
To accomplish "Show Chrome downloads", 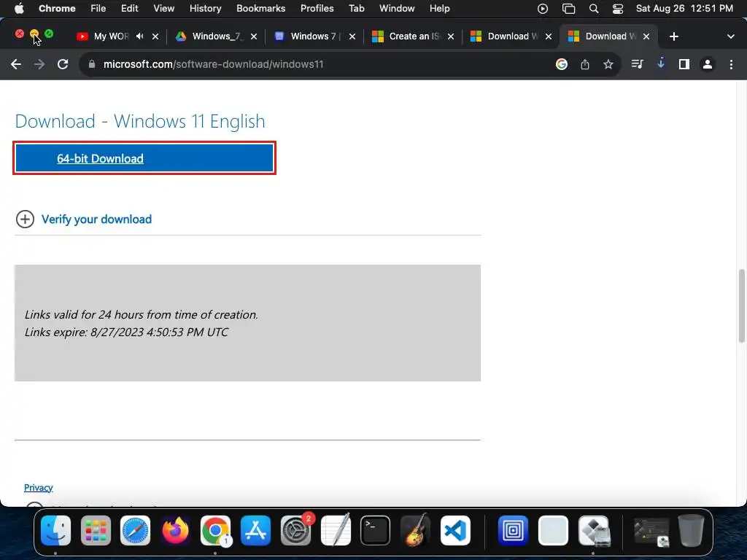I will pyautogui.click(x=661, y=64).
